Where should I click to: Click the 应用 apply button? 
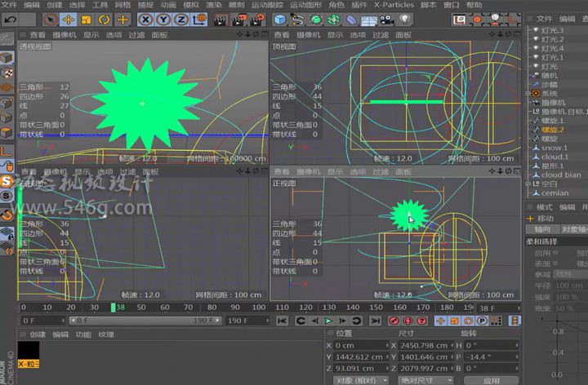point(492,380)
